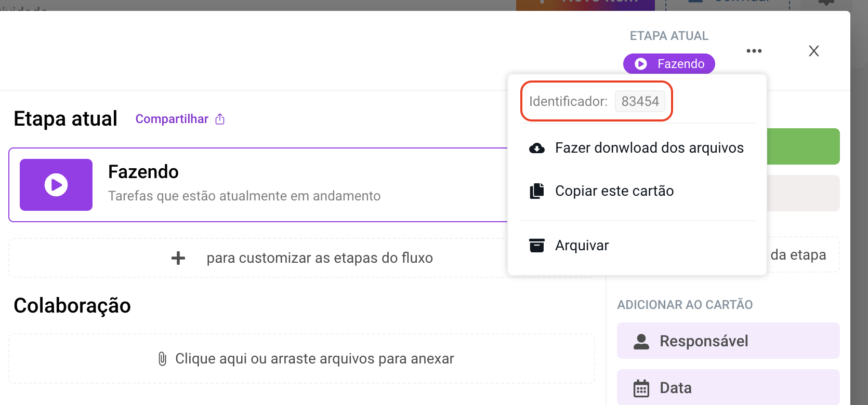The width and height of the screenshot is (868, 405).
Task: Add a Responsável to the card
Action: point(728,341)
